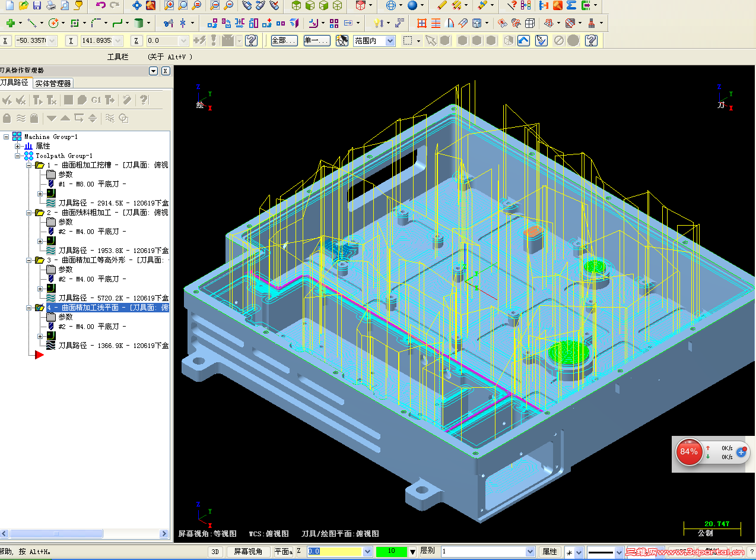Print using the printer icon
Image resolution: width=756 pixels, height=560 pixels.
(x=51, y=6)
